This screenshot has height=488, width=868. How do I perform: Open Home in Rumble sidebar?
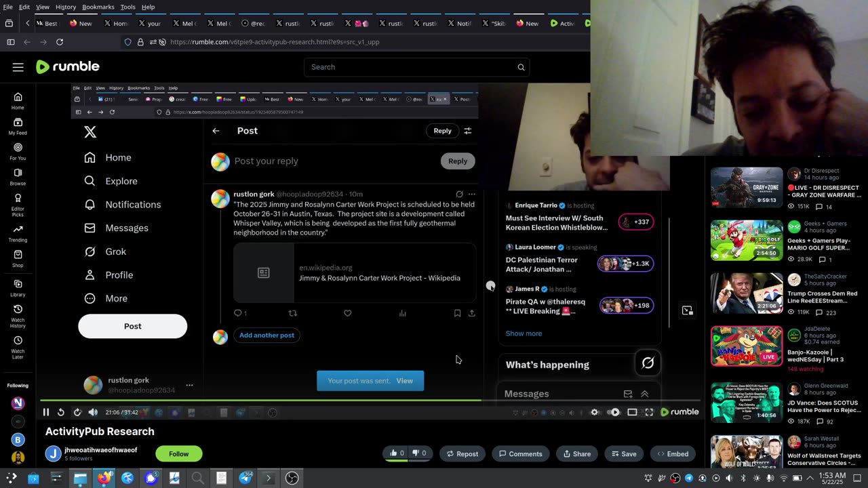pyautogui.click(x=18, y=101)
